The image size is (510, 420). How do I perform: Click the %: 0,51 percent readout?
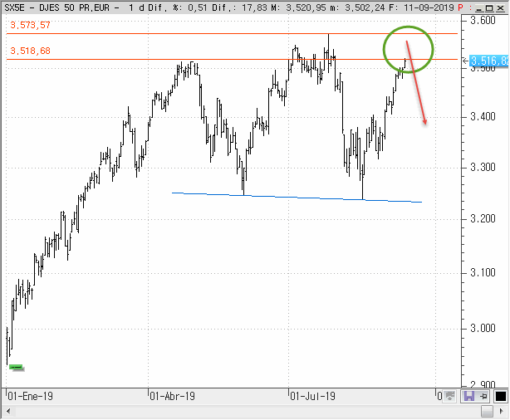190,7
